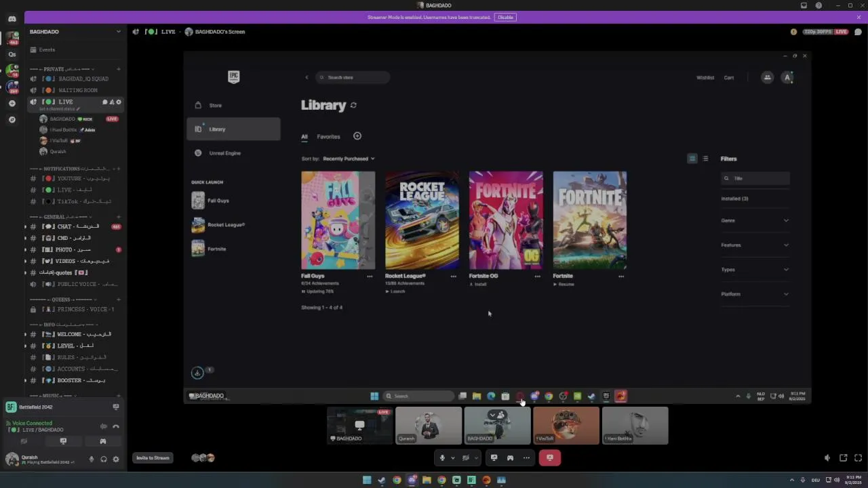Open Epic friends icon in top bar
Viewport: 868px width, 488px height.
pyautogui.click(x=767, y=77)
